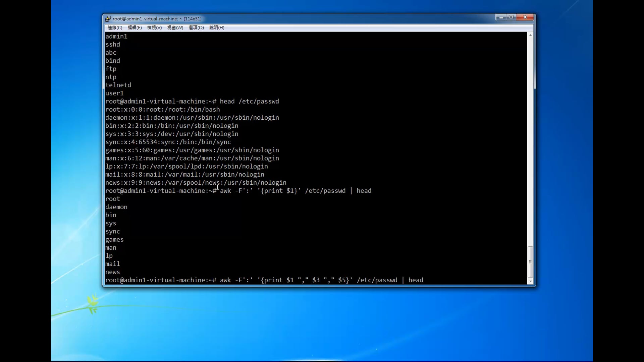
Task: Open the 連線(C) menu
Action: [115, 28]
